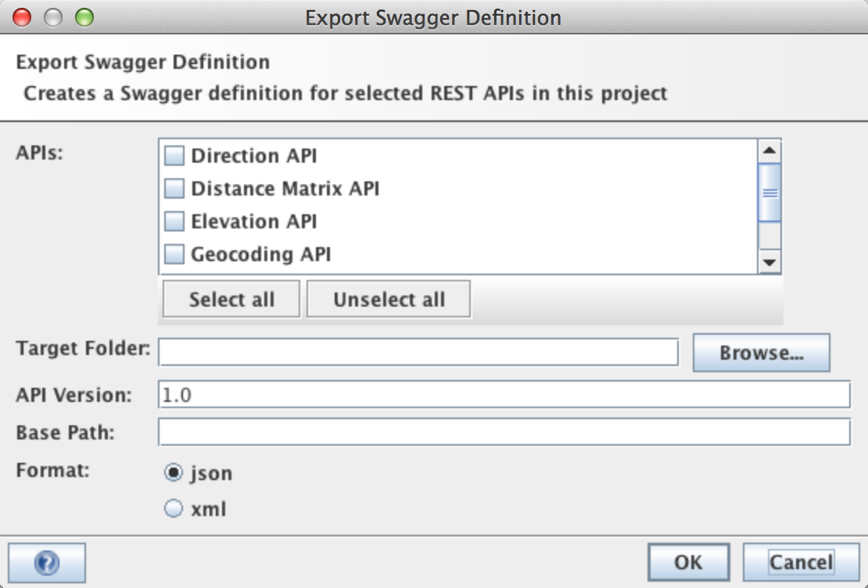Click the APIs list scroll-down arrow
868x588 pixels.
[x=770, y=263]
